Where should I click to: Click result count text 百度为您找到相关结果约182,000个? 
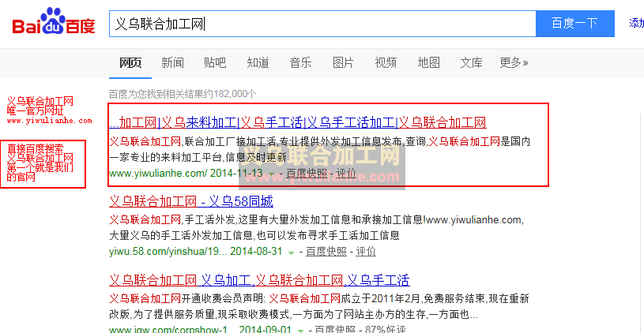tap(183, 95)
